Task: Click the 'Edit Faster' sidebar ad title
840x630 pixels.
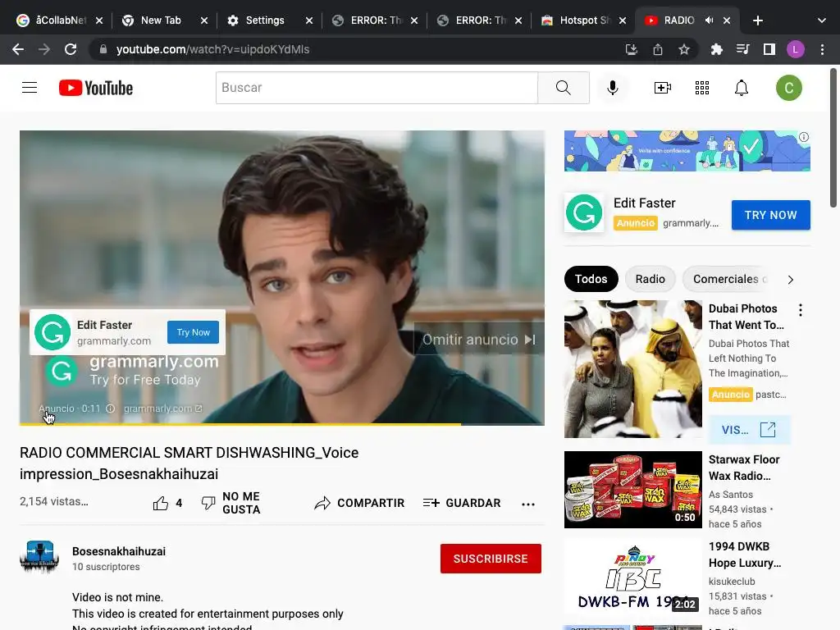Action: (645, 203)
